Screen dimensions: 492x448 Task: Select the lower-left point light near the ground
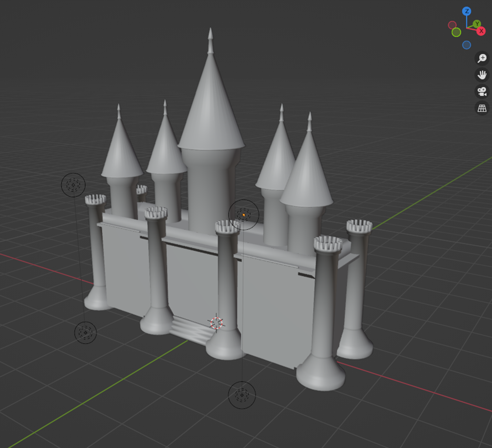(x=85, y=333)
